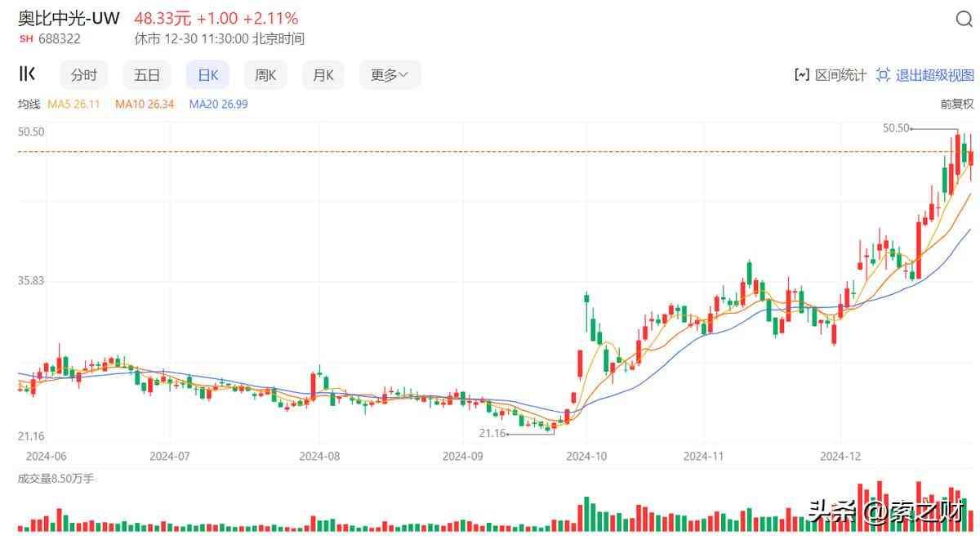The image size is (980, 540).
Task: Click the 奥比中光-UW stock name
Action: pyautogui.click(x=69, y=18)
